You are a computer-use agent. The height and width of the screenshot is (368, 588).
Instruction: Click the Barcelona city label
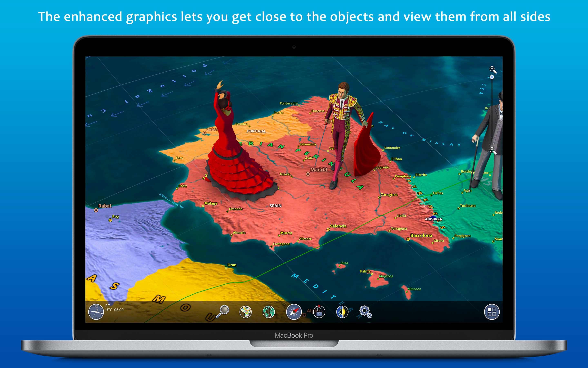(x=421, y=235)
